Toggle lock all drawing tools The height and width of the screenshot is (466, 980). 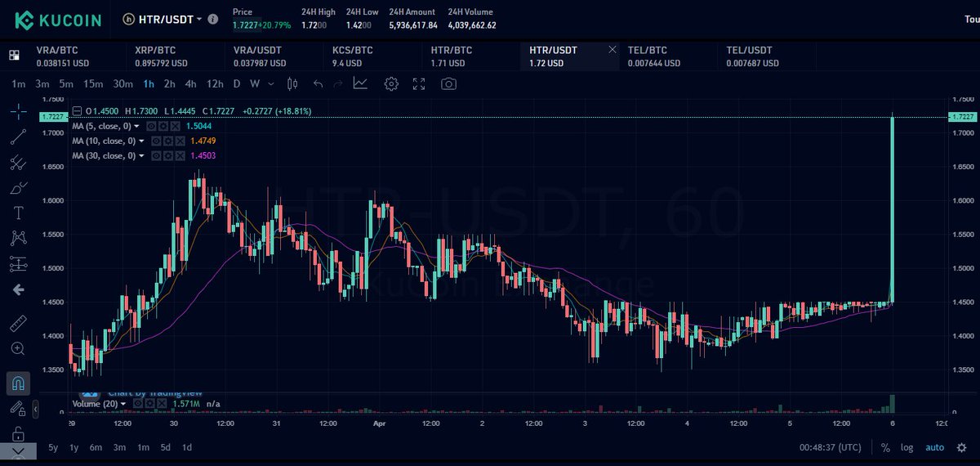18,433
